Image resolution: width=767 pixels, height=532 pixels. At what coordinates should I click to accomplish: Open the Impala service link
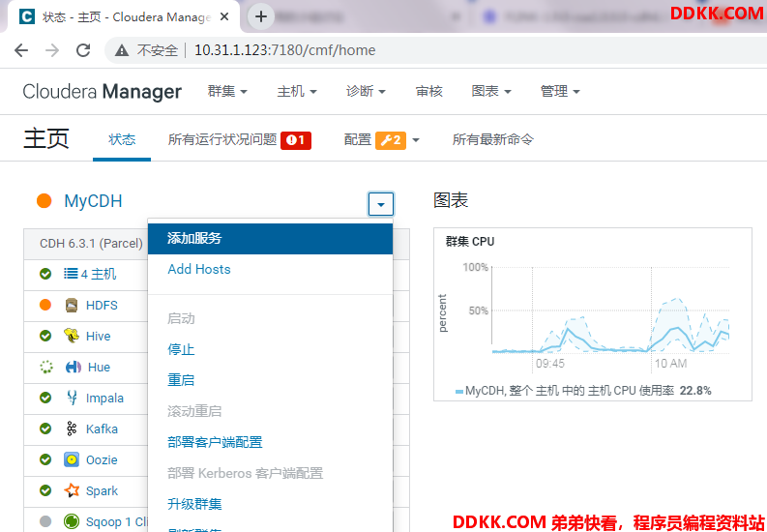[x=104, y=398]
